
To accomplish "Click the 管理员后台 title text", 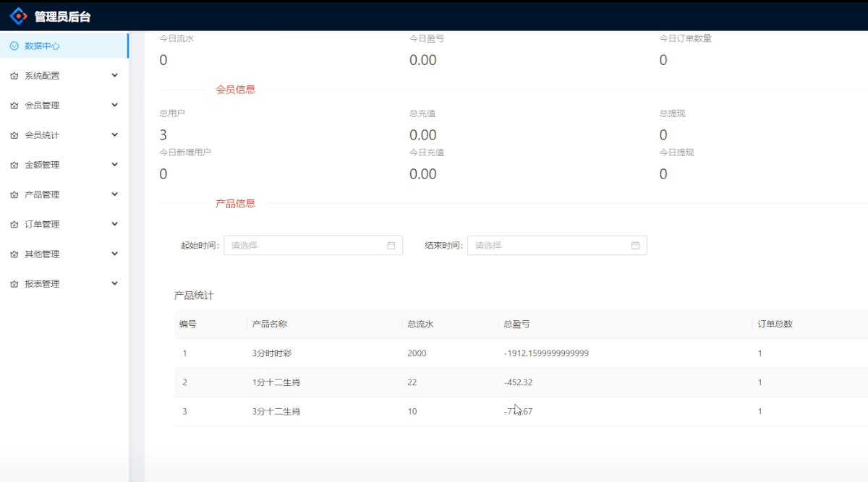I will point(63,17).
